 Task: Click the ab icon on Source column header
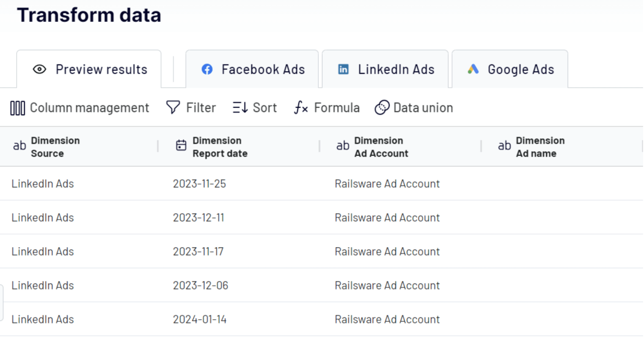(19, 146)
